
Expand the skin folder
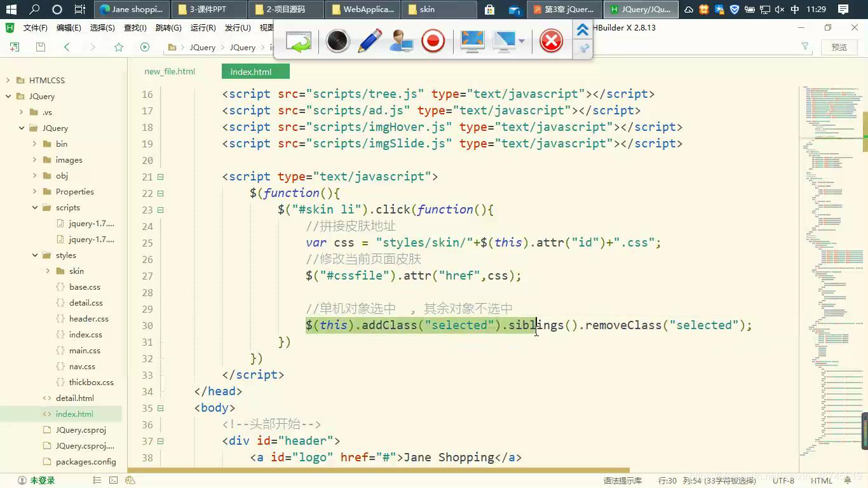[x=48, y=271]
